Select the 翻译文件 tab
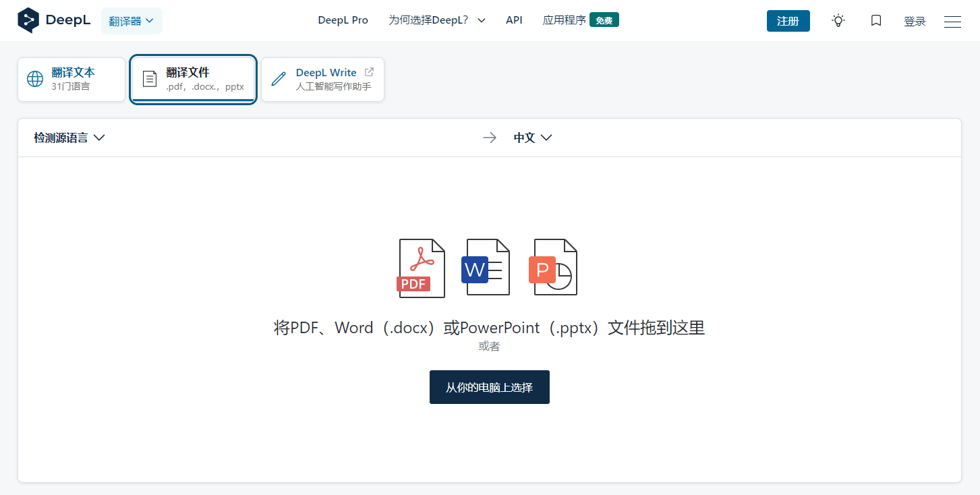This screenshot has width=980, height=495. pyautogui.click(x=193, y=80)
